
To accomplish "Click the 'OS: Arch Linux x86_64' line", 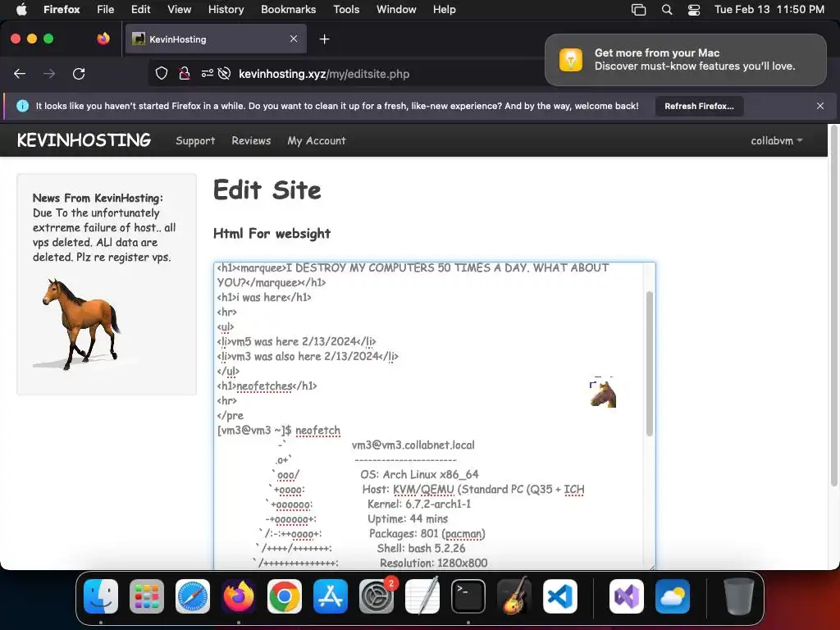I will [x=419, y=474].
